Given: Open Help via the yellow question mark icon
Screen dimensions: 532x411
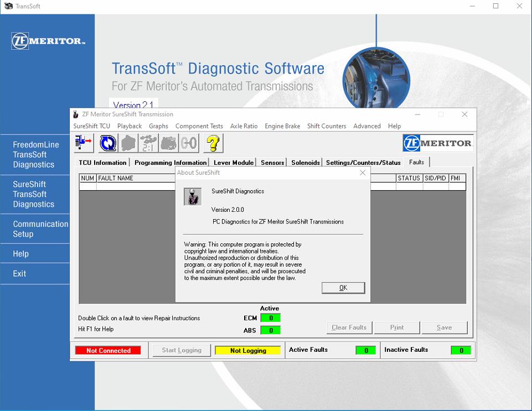Looking at the screenshot, I should (x=213, y=143).
